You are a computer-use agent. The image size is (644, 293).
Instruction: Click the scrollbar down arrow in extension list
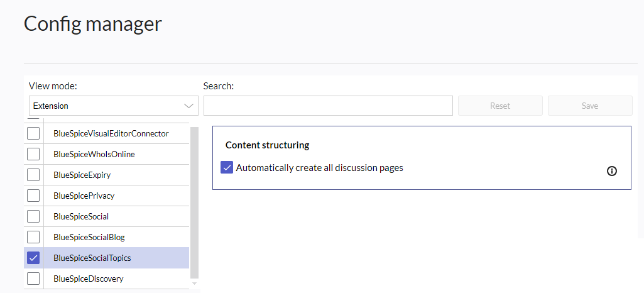coord(195,283)
